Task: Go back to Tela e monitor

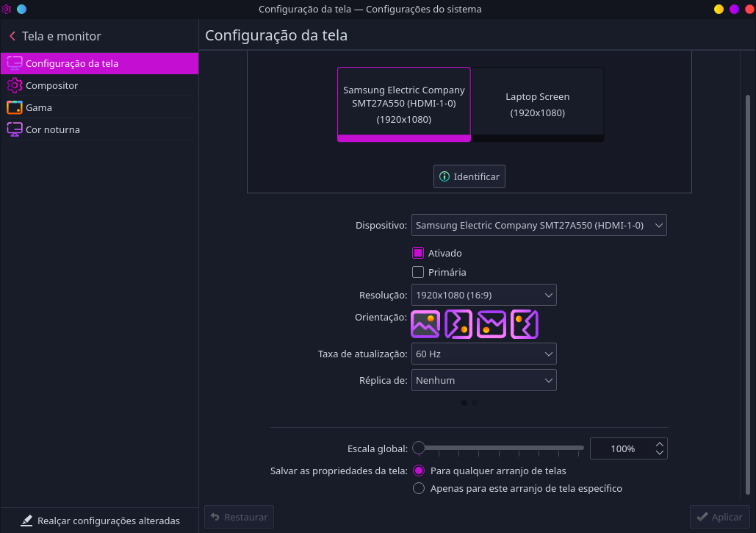Action: [x=55, y=36]
